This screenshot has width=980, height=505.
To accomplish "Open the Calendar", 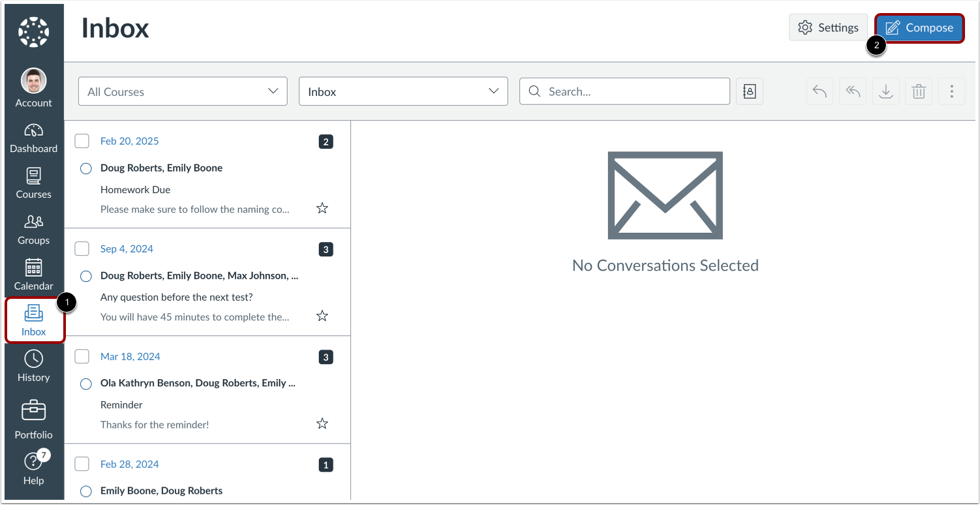I will 33,275.
